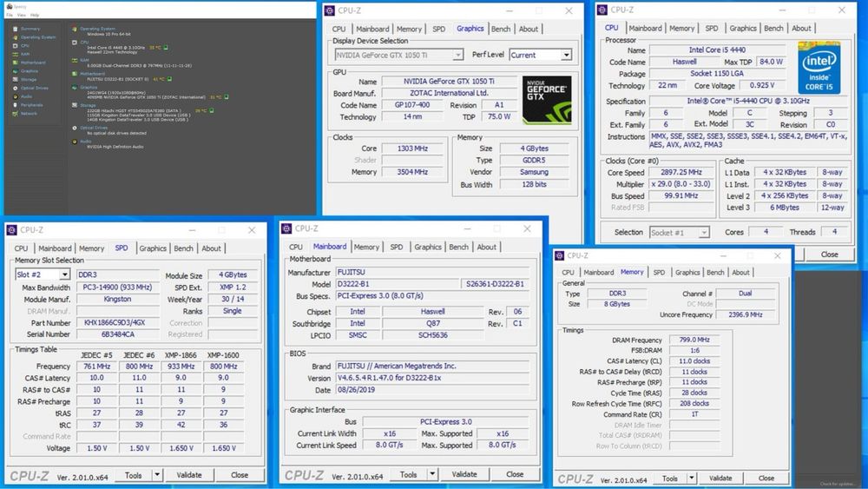Select CPU icon in Speccy sidebar
Image resolution: width=868 pixels, height=489 pixels.
pyautogui.click(x=15, y=45)
